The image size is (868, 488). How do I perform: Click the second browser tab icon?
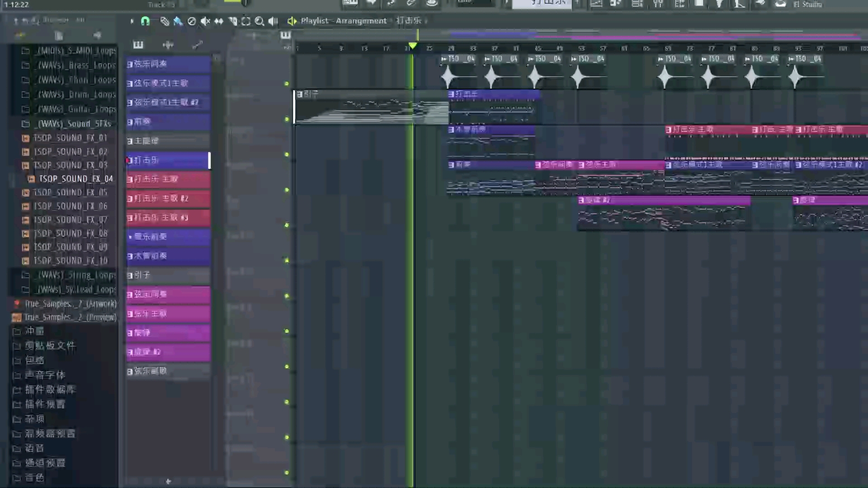point(59,35)
